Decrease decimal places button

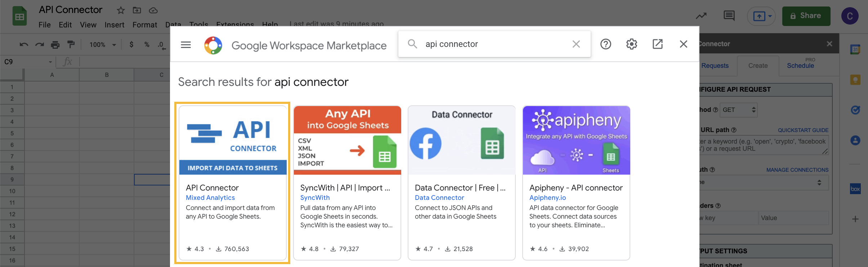[x=162, y=45]
